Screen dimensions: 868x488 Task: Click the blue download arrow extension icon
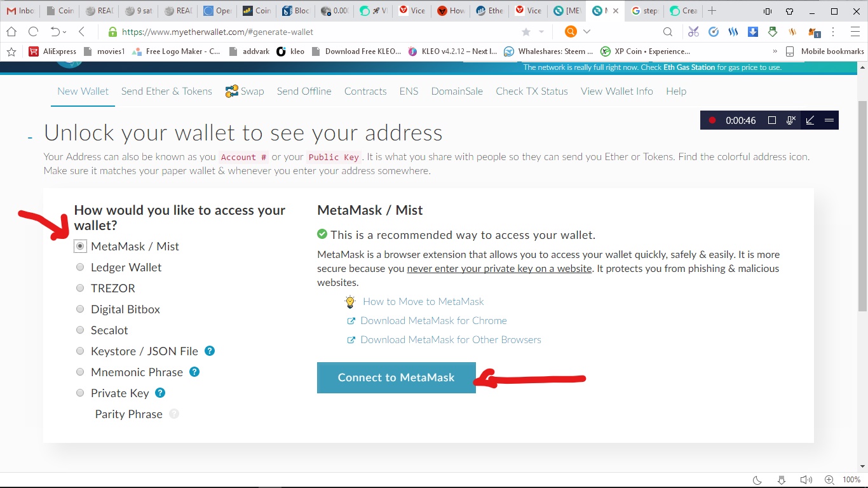(x=753, y=32)
